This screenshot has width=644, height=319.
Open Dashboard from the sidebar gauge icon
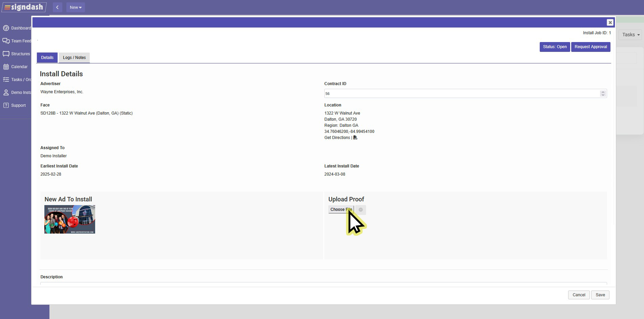6,28
